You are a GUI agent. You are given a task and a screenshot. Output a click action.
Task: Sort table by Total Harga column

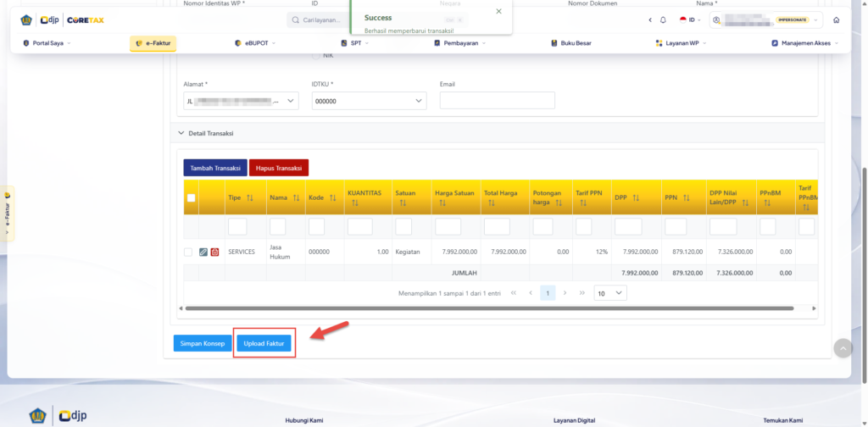click(491, 203)
